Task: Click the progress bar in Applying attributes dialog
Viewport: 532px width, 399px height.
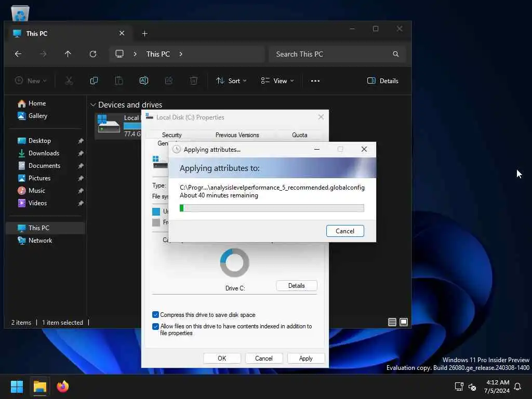Action: (x=272, y=208)
